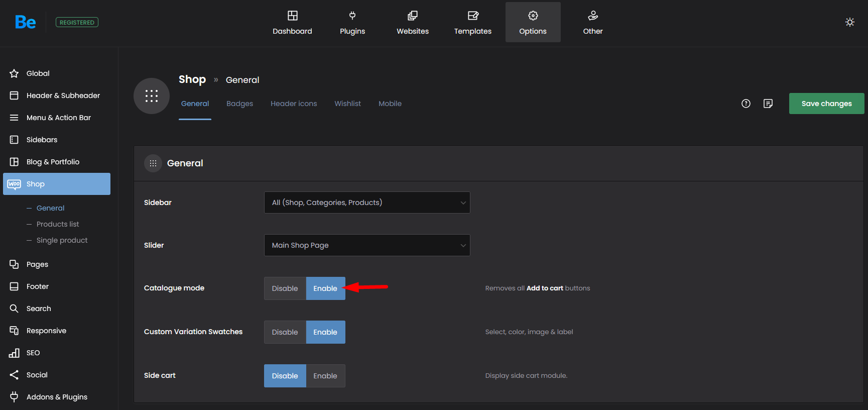The image size is (868, 410).
Task: Click the 'Responsive' sidebar label
Action: click(x=46, y=331)
